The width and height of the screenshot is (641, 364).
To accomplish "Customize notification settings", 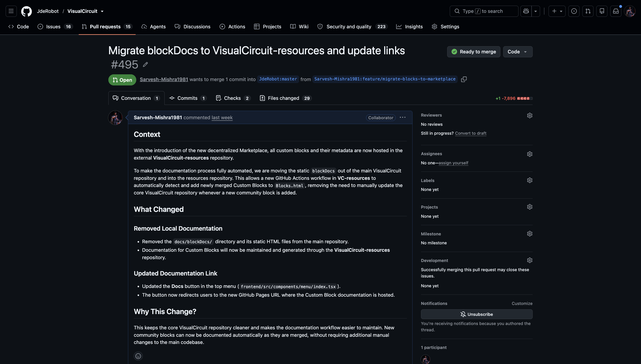I will [522, 303].
